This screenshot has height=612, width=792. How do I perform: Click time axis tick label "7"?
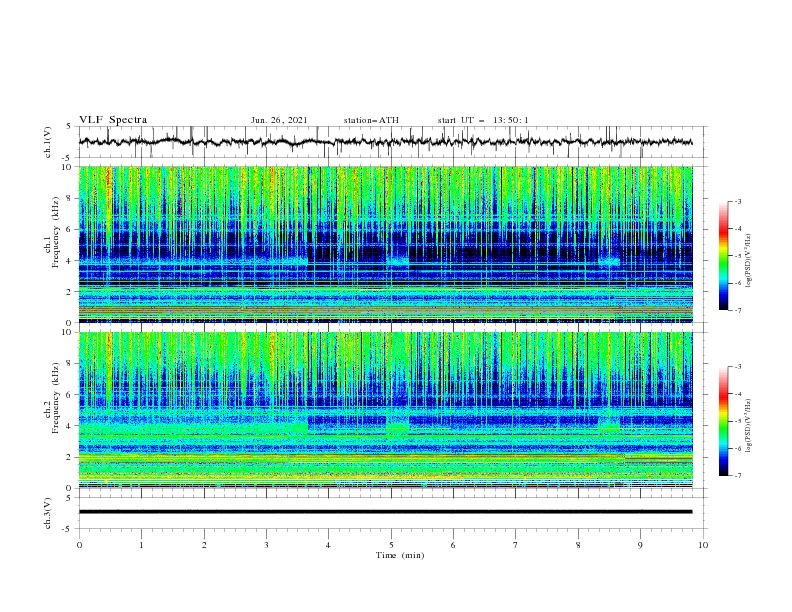point(516,545)
